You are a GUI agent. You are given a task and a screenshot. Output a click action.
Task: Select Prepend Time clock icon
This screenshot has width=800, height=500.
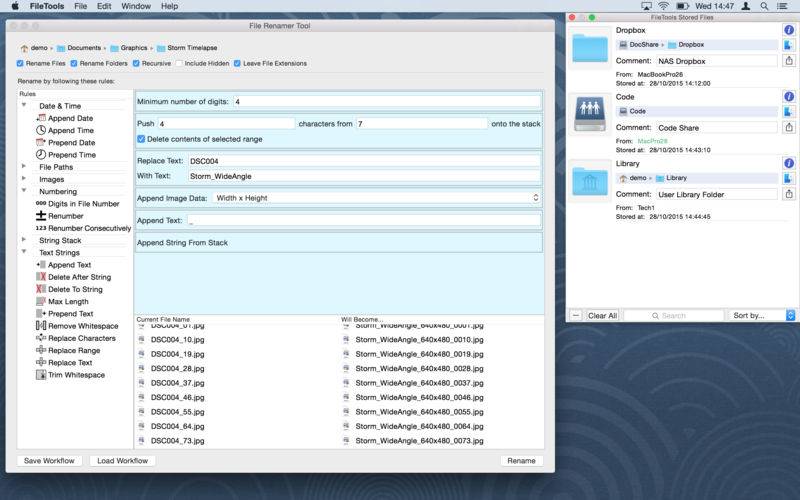tap(41, 155)
